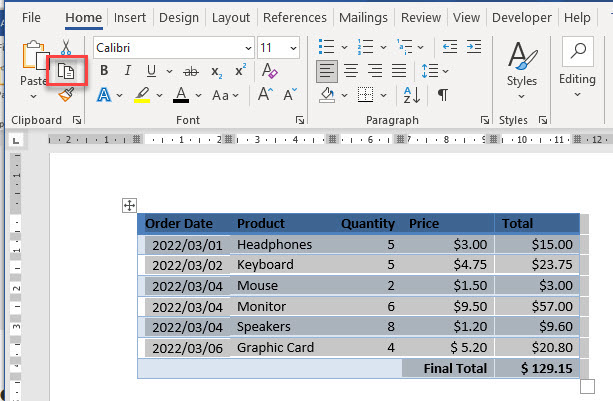Viewport: 613px width, 401px height.
Task: Click the Bullets list icon
Action: coord(325,47)
